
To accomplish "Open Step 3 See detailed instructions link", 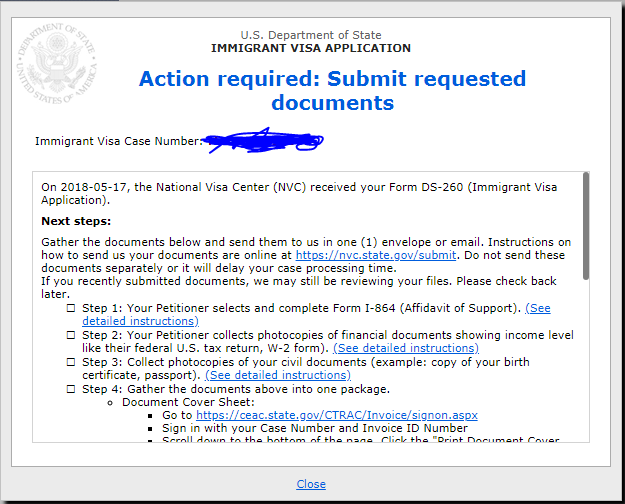I will tap(278, 375).
